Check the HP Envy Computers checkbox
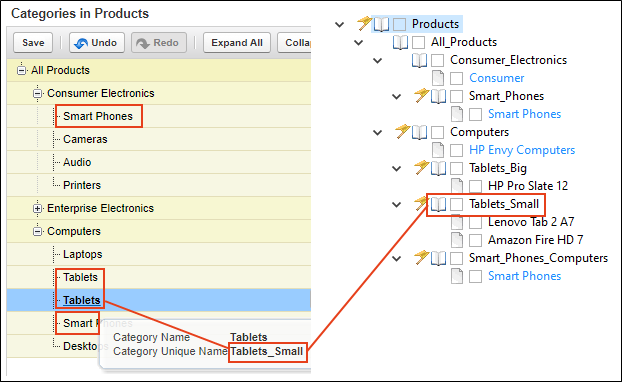Screen dimensions: 622x382 click(x=457, y=150)
